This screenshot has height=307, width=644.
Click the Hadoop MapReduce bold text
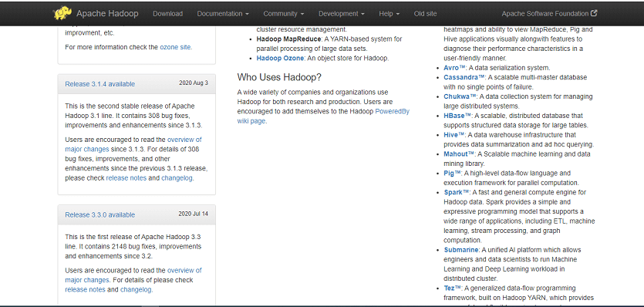pos(288,39)
